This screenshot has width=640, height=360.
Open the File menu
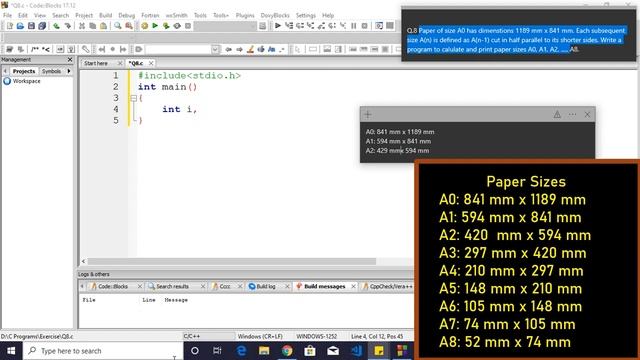tap(7, 15)
